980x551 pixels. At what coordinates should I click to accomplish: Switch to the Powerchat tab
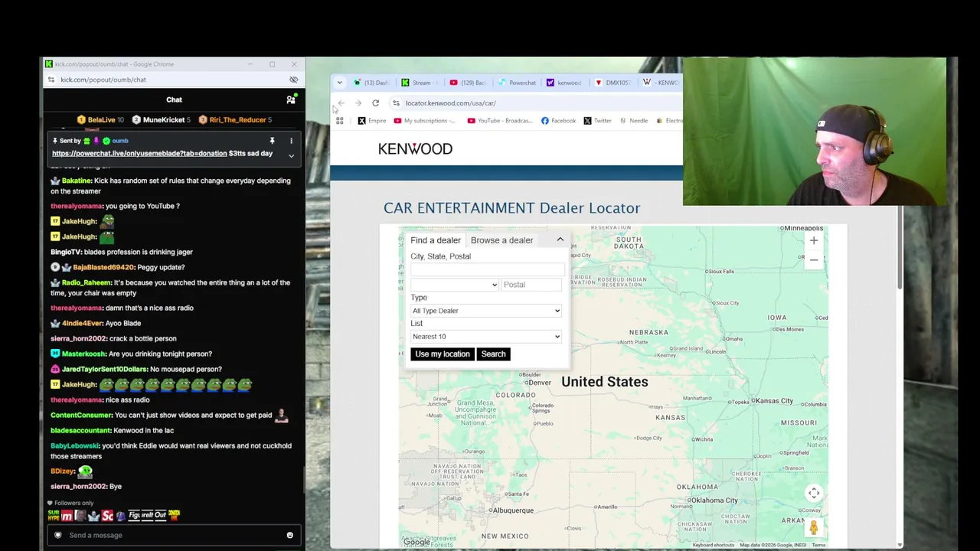click(517, 83)
